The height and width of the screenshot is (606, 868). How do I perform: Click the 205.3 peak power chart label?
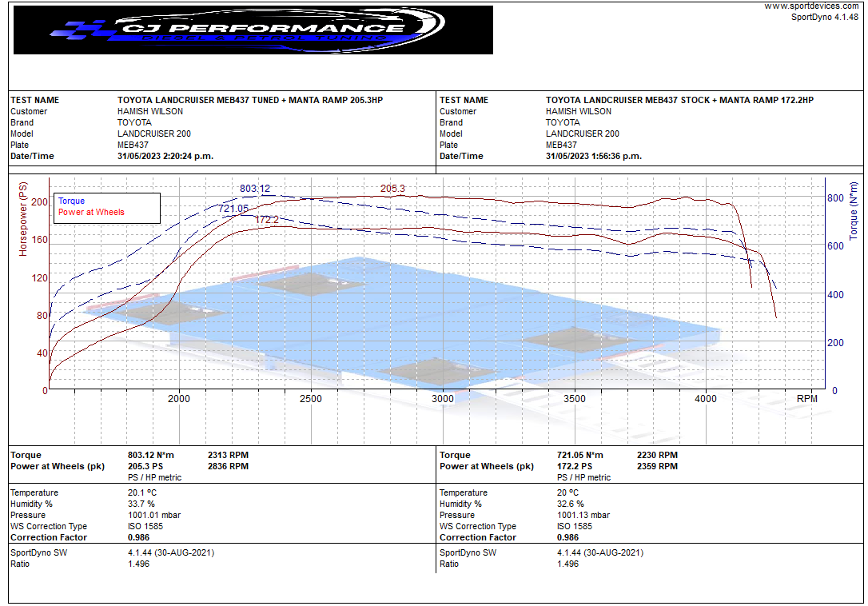392,189
